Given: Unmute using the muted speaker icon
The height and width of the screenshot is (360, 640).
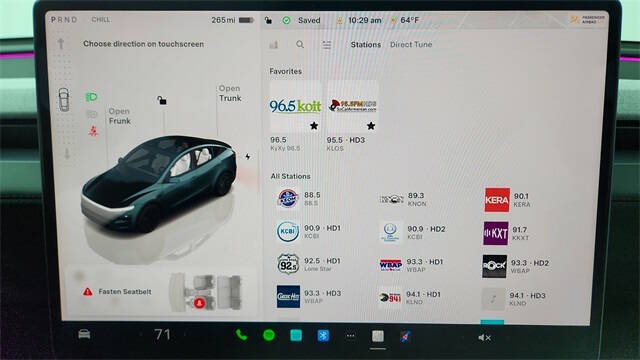Looking at the screenshot, I should (484, 338).
